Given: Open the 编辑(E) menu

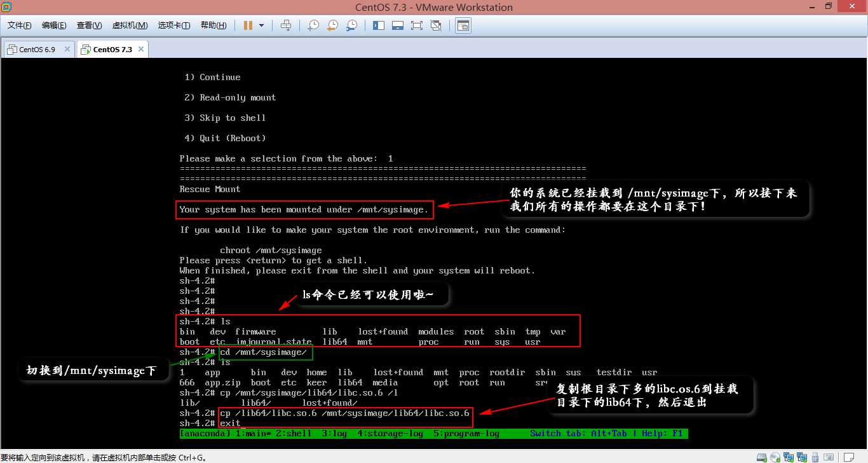Looking at the screenshot, I should point(54,25).
